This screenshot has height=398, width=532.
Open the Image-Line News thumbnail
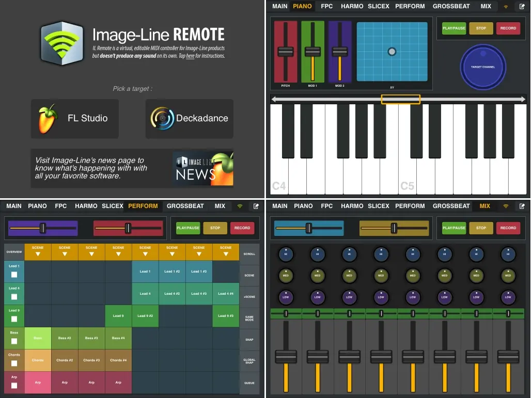[204, 168]
